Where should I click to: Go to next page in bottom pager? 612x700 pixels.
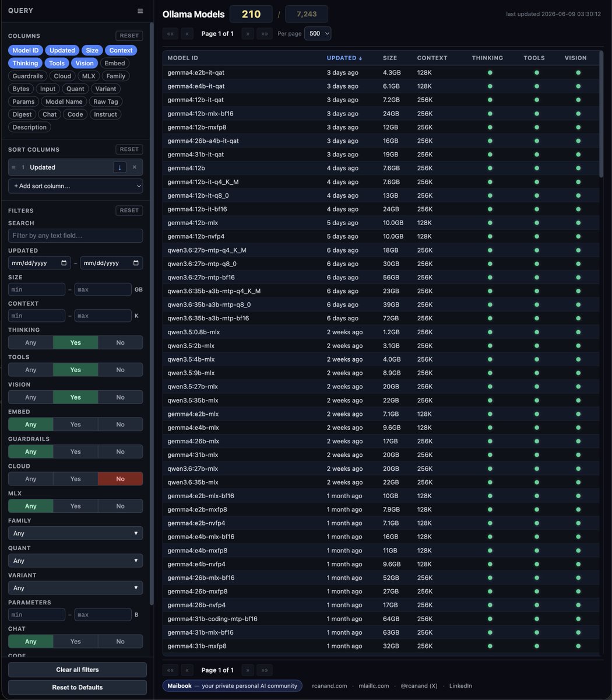tap(248, 670)
